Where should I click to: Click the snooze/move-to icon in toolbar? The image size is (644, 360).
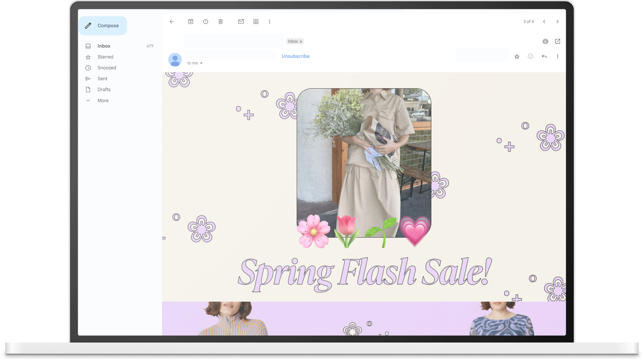256,22
